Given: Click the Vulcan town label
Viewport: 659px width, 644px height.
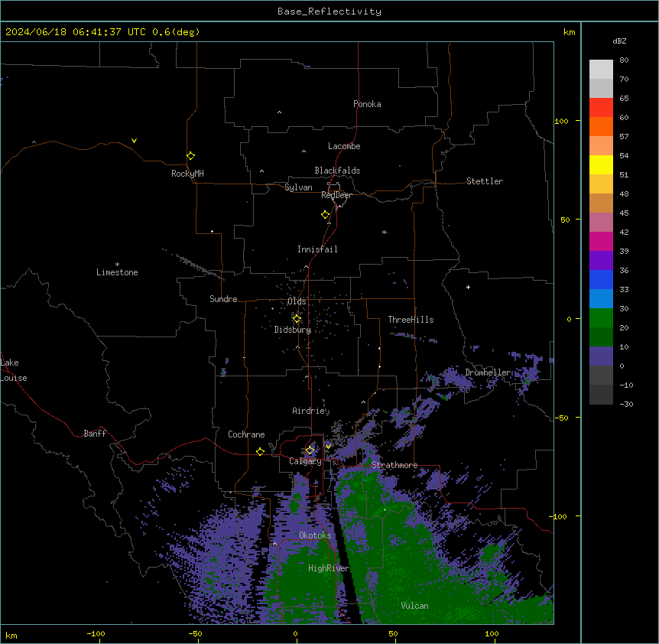Looking at the screenshot, I should pyautogui.click(x=414, y=606).
